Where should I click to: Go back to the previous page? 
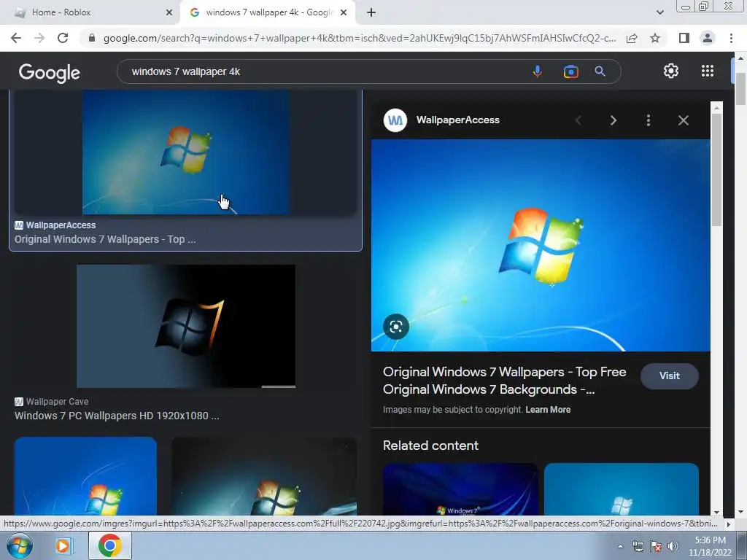[16, 38]
